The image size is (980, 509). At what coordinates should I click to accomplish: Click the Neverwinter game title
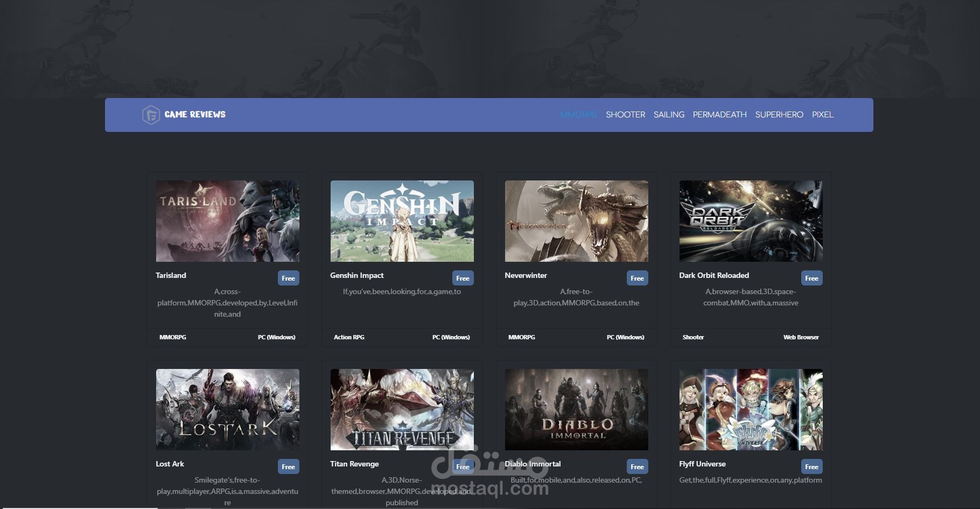(x=526, y=275)
